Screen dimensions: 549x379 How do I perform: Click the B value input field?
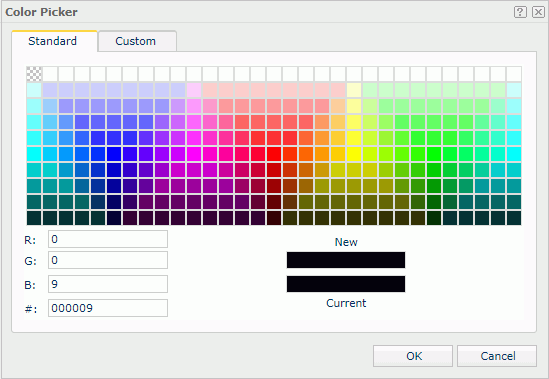pos(108,284)
